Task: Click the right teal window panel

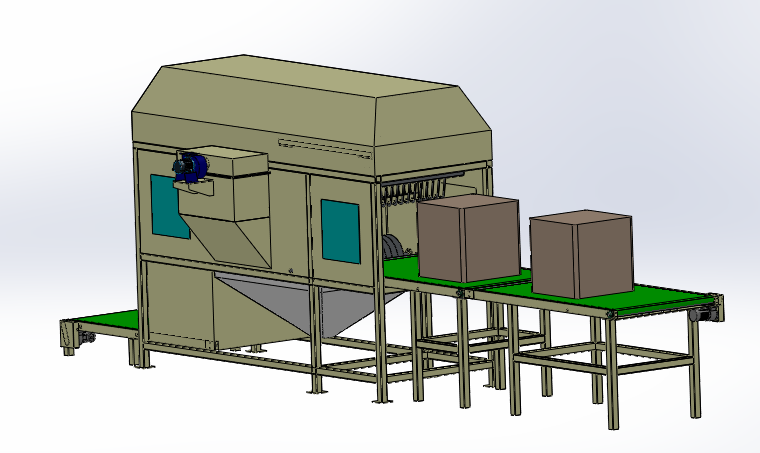Action: coord(340,227)
